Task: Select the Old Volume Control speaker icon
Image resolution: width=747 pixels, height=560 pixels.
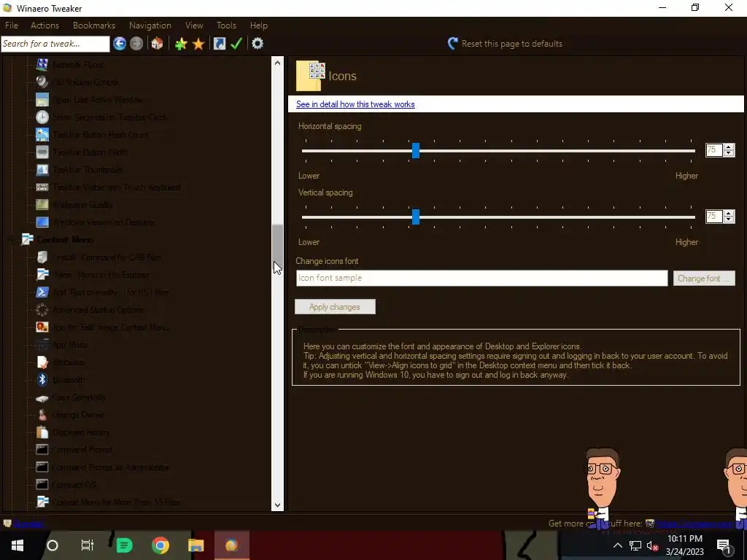Action: (x=42, y=82)
